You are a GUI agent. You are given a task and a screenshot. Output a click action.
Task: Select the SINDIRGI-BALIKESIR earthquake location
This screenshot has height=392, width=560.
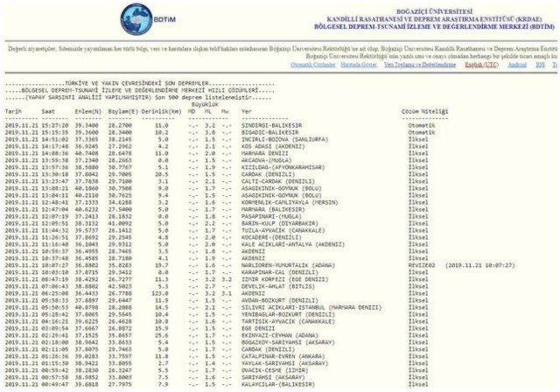click(271, 125)
